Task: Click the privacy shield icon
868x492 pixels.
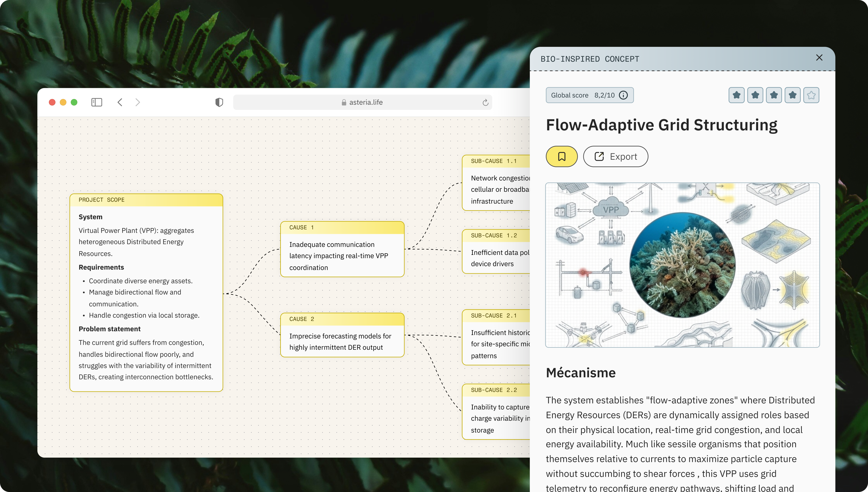Action: 219,102
